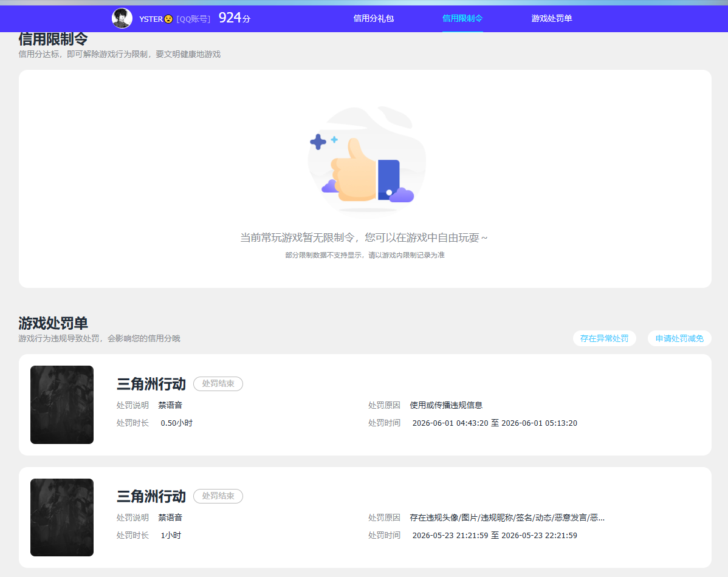Click the 三角洲行动 title on the 0.50小时 card
The height and width of the screenshot is (577, 728).
151,384
